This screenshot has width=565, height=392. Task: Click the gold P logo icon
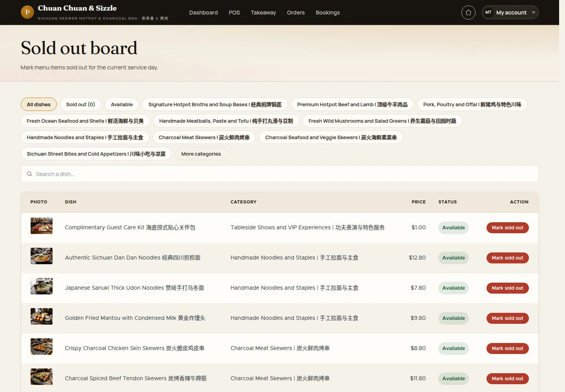tap(27, 12)
